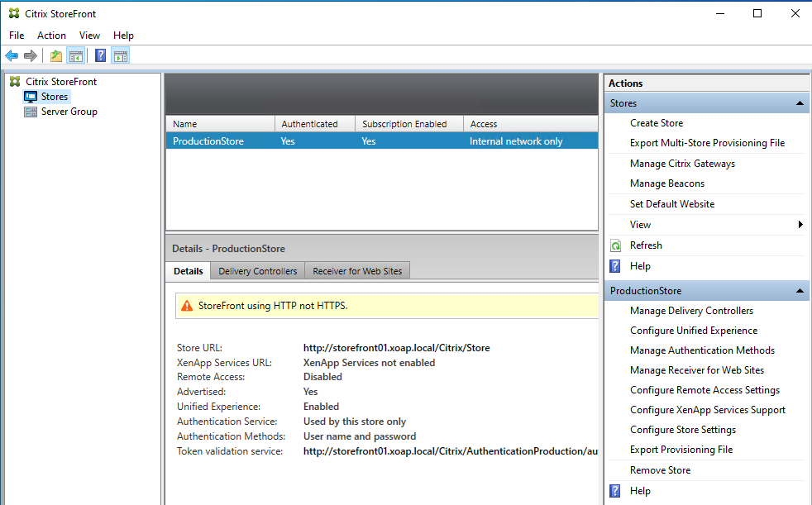Select Stores in the console tree
Screen dimensions: 812x505
pyautogui.click(x=55, y=97)
